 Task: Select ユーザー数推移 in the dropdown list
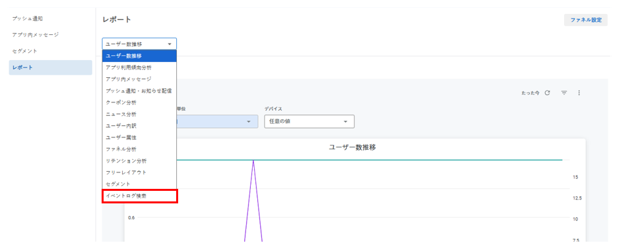click(139, 55)
